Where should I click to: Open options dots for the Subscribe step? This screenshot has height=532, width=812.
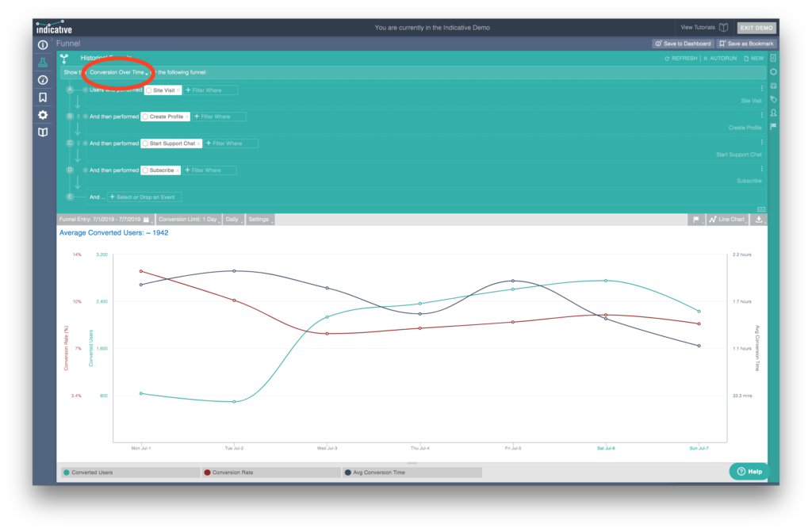coord(761,169)
